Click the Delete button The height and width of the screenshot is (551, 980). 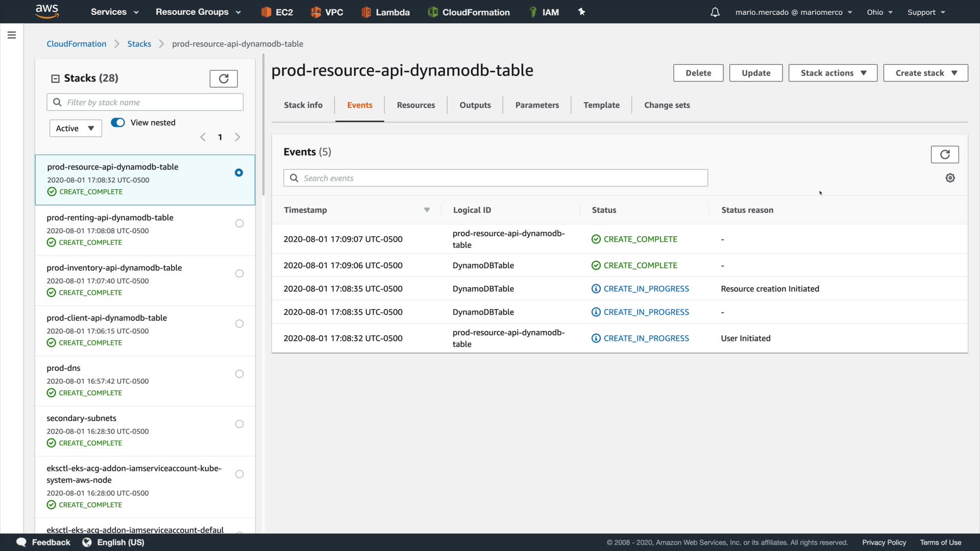point(698,73)
